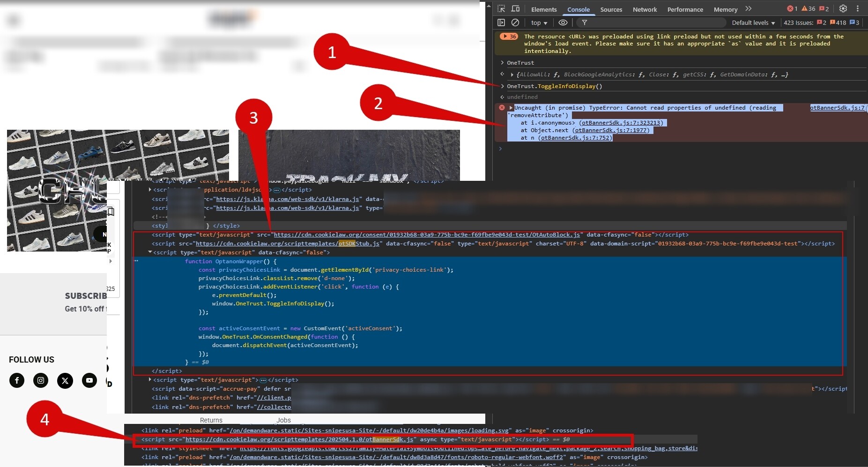The height and width of the screenshot is (467, 868).
Task: Collapse the OptanonWrapper script element
Action: pyautogui.click(x=150, y=252)
